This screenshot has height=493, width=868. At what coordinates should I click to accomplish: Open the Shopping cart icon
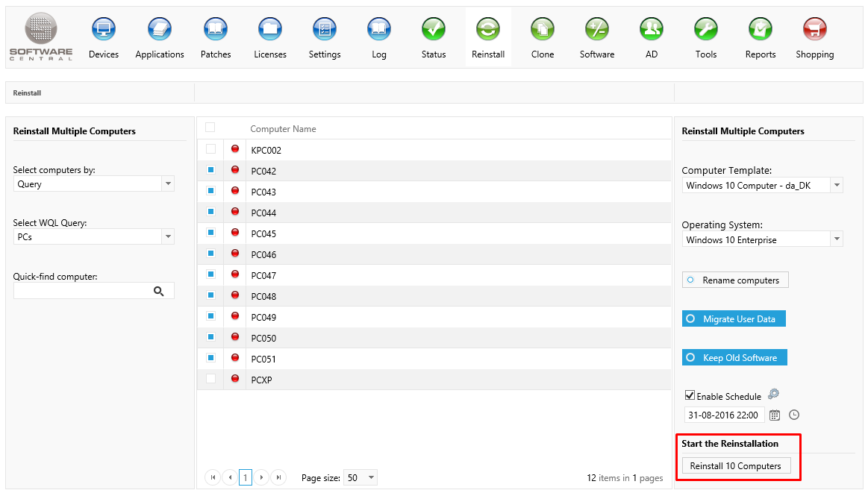tap(814, 30)
